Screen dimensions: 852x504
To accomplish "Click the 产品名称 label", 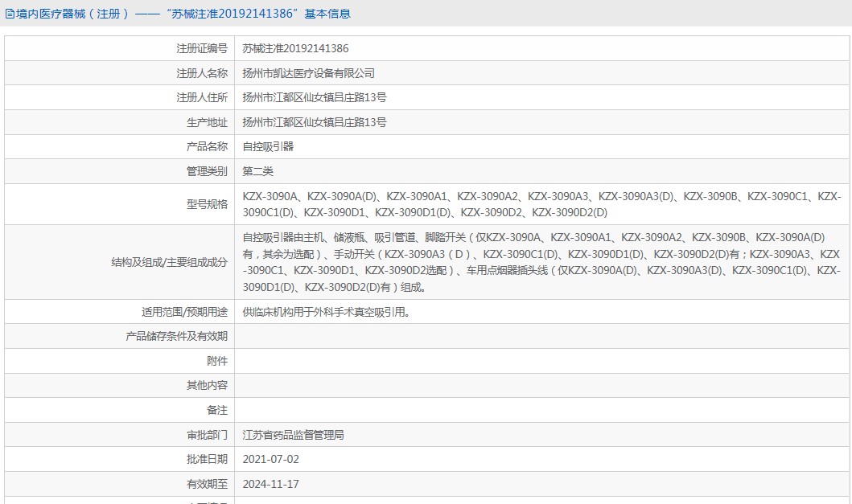I will tap(207, 146).
